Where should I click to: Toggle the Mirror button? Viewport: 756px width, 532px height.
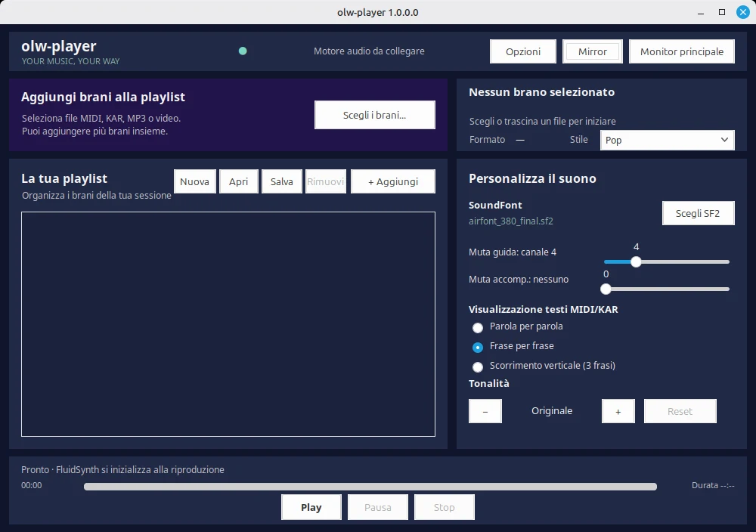point(593,51)
